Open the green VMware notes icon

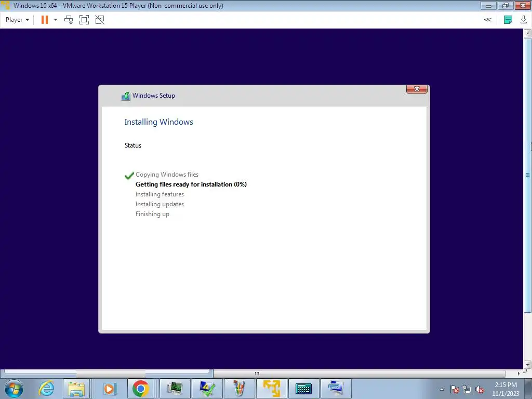508,20
